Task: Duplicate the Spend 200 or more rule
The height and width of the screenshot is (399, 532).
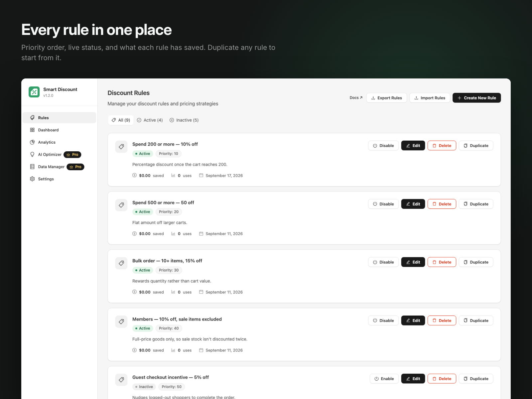Action: pos(476,146)
